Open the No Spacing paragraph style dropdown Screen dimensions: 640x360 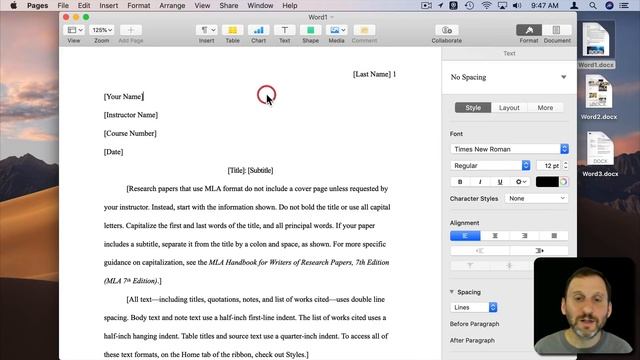(x=509, y=77)
